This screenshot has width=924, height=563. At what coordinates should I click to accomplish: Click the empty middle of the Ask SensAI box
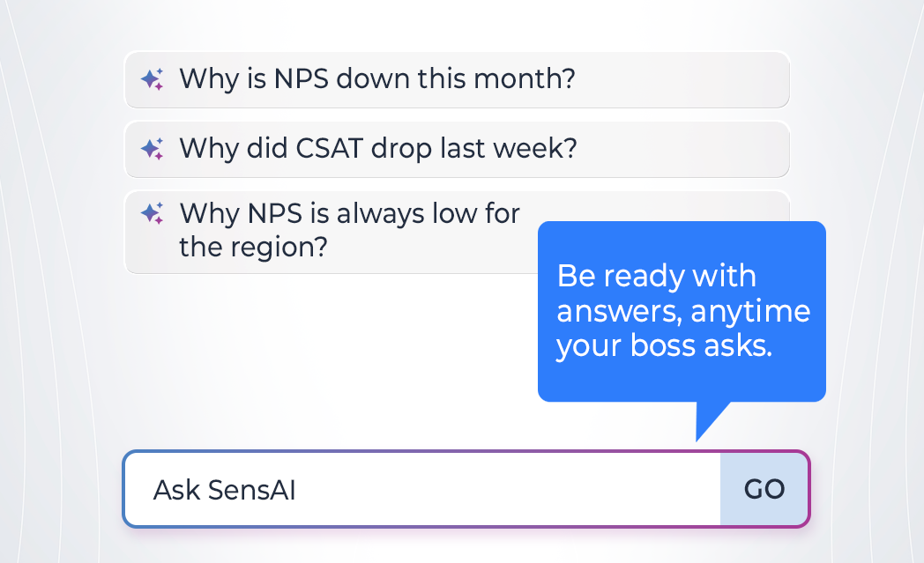[494, 490]
